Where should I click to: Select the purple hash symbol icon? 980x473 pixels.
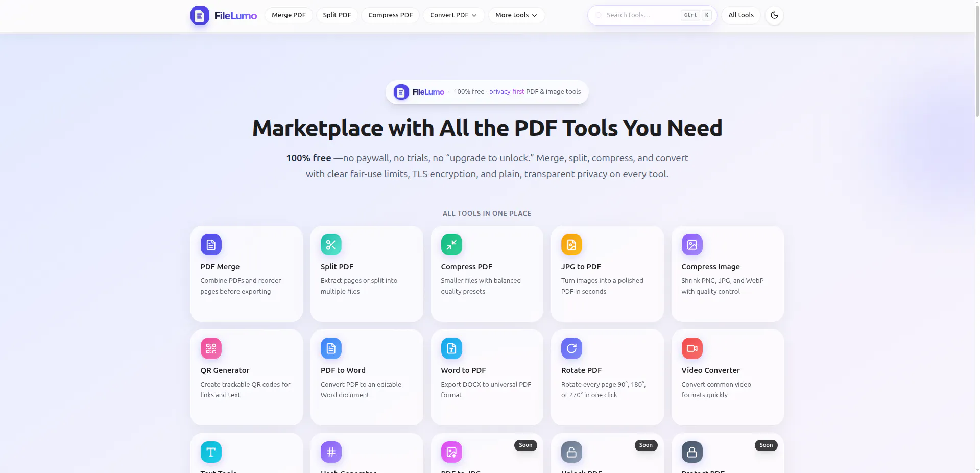[331, 452]
